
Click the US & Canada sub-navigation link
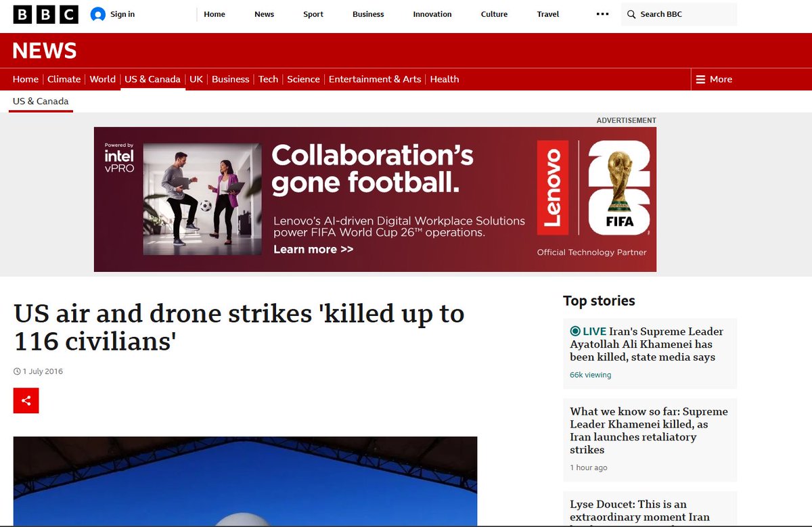coord(41,101)
